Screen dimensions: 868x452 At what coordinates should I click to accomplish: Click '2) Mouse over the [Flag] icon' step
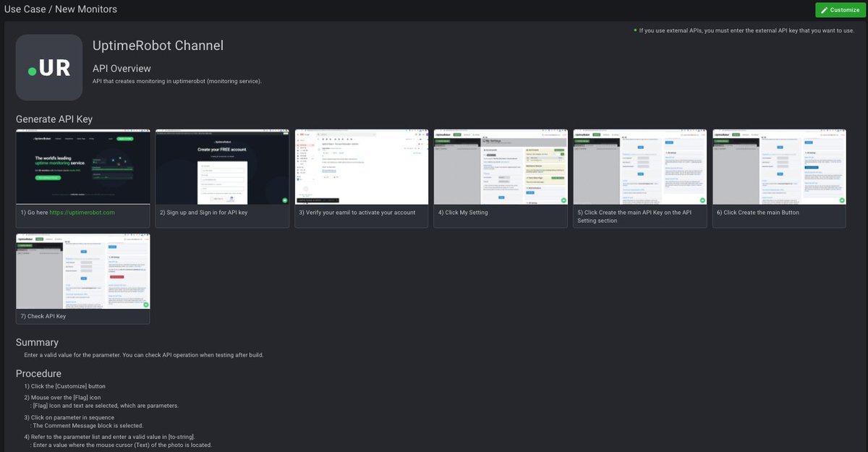tap(62, 398)
